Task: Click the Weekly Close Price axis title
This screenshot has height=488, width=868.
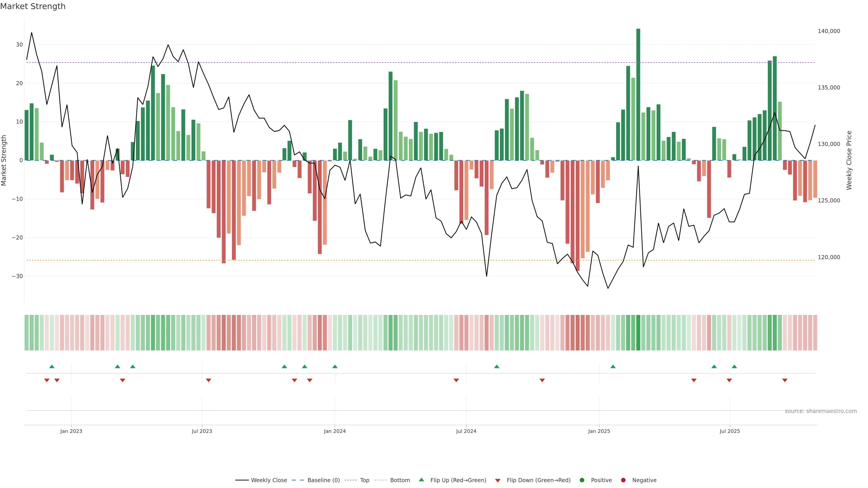Action: (849, 160)
